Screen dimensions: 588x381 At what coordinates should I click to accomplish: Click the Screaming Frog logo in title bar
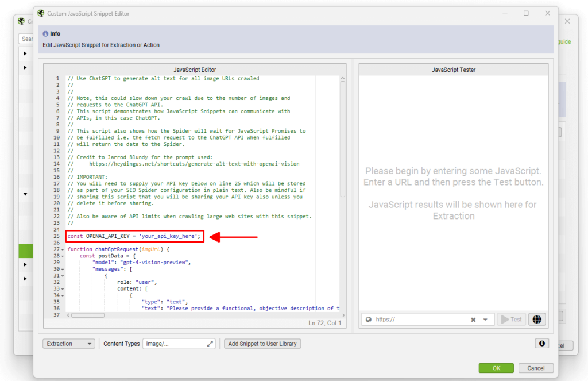coord(40,13)
